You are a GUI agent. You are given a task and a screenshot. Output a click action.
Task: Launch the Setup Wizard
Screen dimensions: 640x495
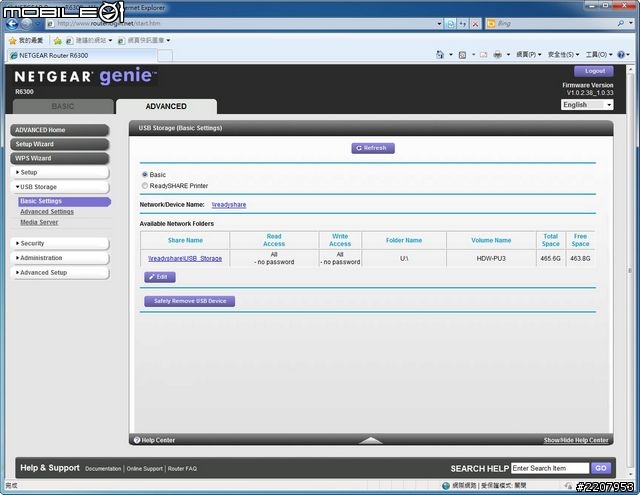[60, 144]
